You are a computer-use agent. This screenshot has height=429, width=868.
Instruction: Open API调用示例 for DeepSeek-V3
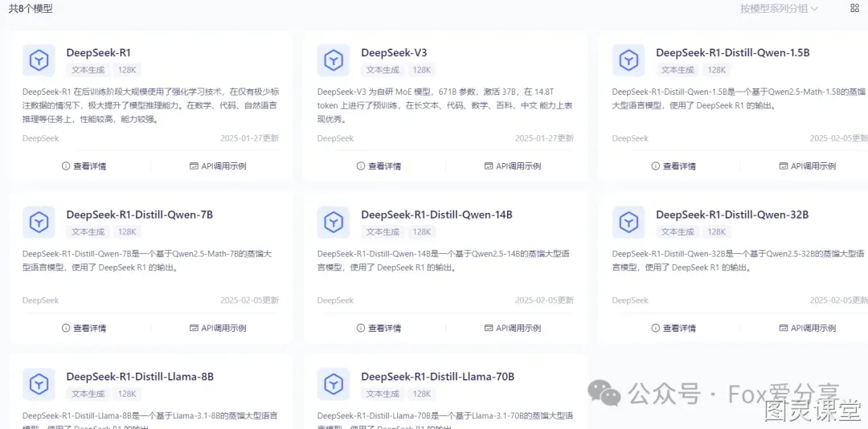(513, 166)
